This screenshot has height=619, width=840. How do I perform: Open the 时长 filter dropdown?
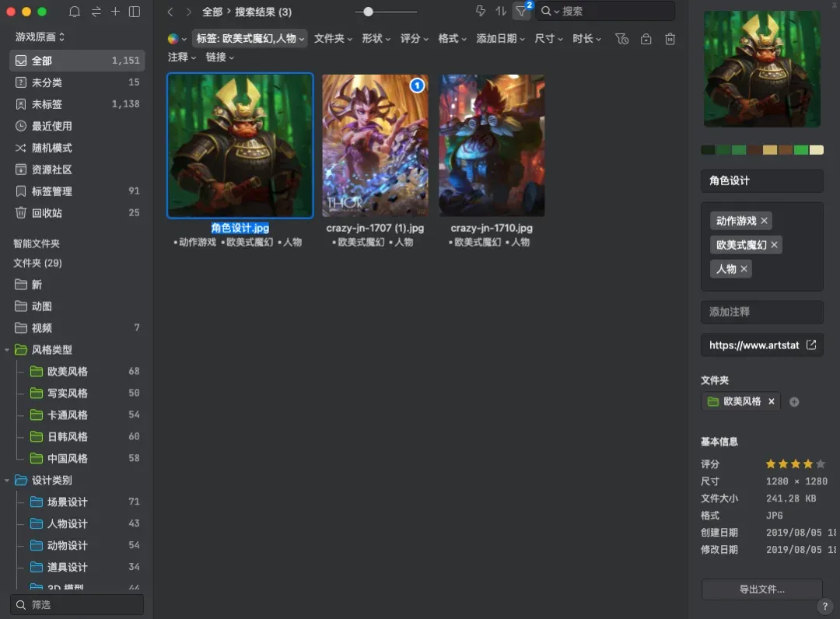(586, 39)
